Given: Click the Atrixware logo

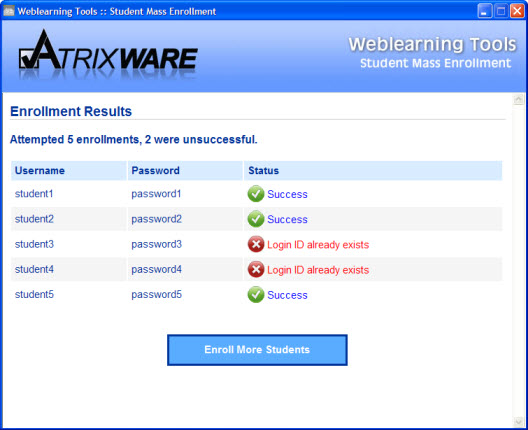Looking at the screenshot, I should point(108,54).
